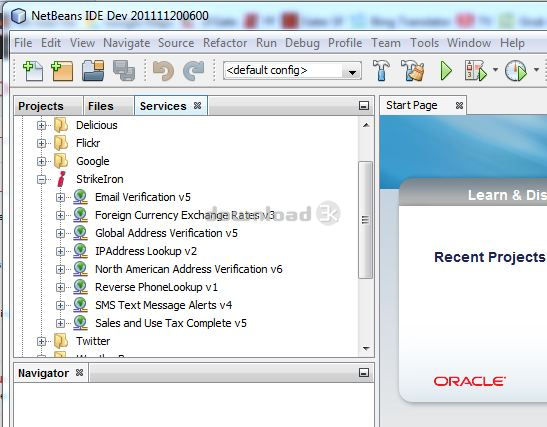Minimize the Navigator panel

364,373
